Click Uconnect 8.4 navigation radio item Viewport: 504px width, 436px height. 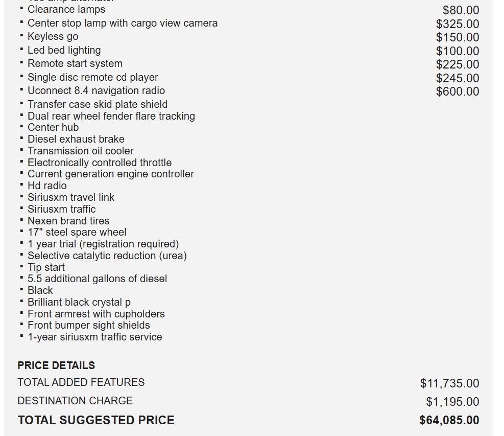tap(96, 90)
